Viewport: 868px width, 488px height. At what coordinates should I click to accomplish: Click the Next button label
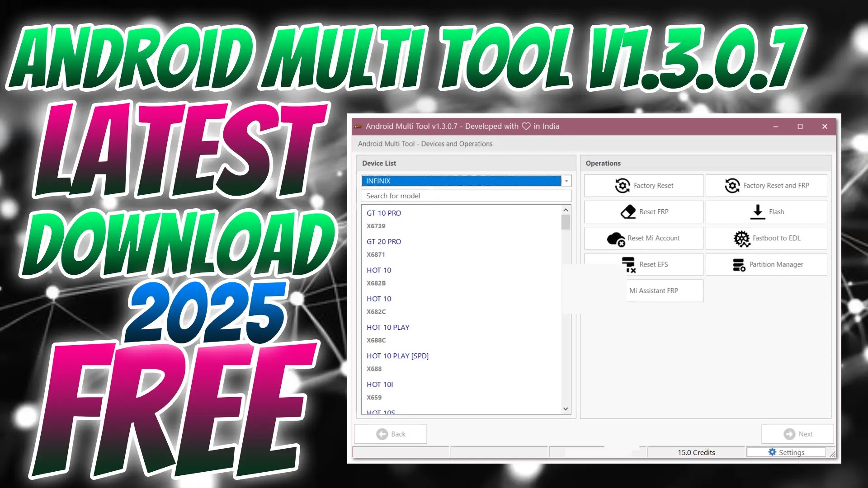(806, 434)
